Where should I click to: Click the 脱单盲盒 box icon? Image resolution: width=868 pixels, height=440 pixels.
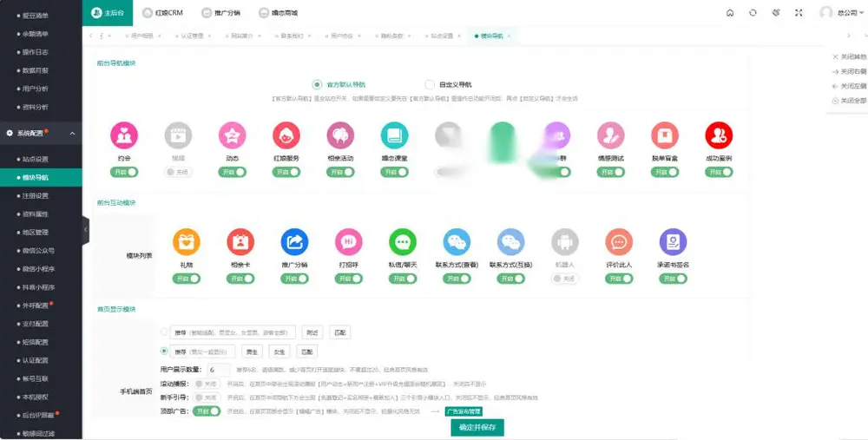pyautogui.click(x=665, y=135)
